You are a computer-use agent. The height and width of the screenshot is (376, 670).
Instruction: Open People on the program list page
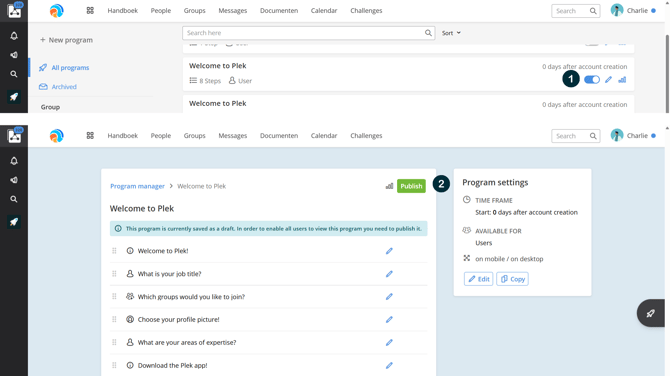(x=161, y=11)
